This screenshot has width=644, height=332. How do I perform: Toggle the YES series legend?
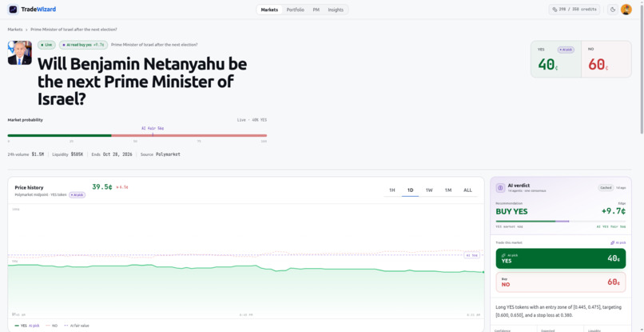27,326
